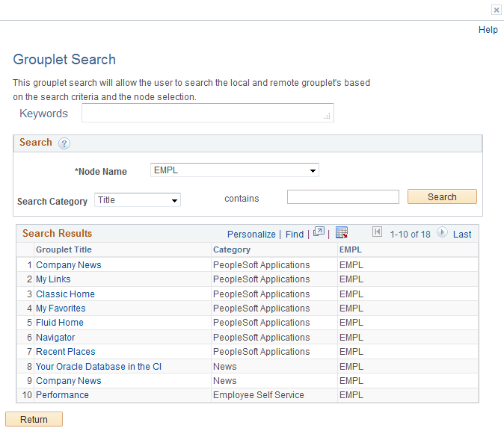Click the download to spreadsheet grid icon
This screenshot has height=431, width=504.
(x=342, y=233)
